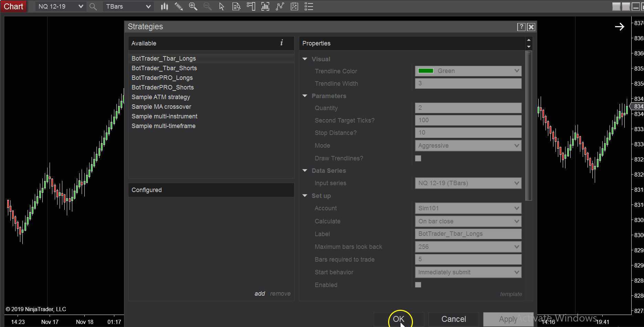
Task: Select the cursor pointer tool
Action: [222, 7]
